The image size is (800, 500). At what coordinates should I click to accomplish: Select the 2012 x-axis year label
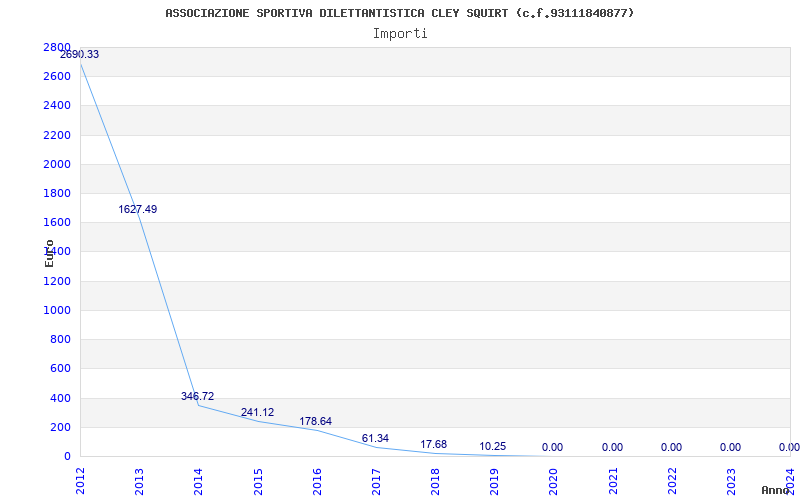tap(80, 482)
